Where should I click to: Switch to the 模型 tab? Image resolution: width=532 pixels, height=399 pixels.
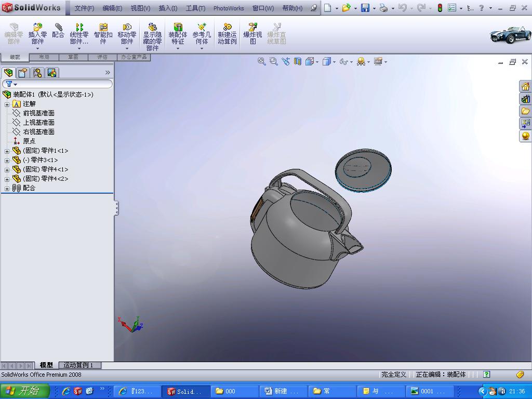coord(46,365)
